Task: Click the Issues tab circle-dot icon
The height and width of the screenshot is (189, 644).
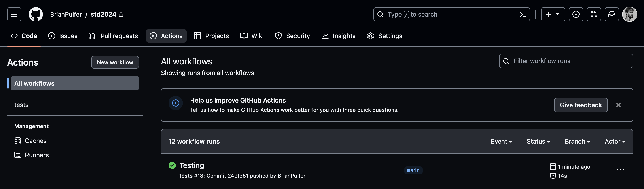Action: [51, 36]
